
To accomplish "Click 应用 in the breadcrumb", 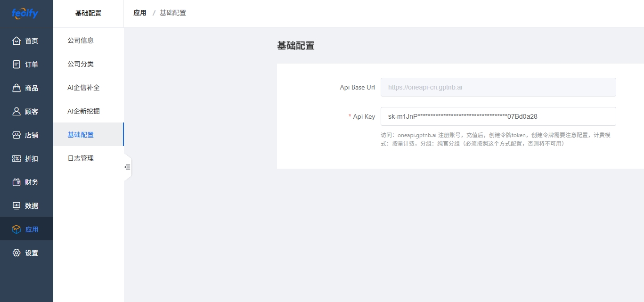I will coord(140,13).
